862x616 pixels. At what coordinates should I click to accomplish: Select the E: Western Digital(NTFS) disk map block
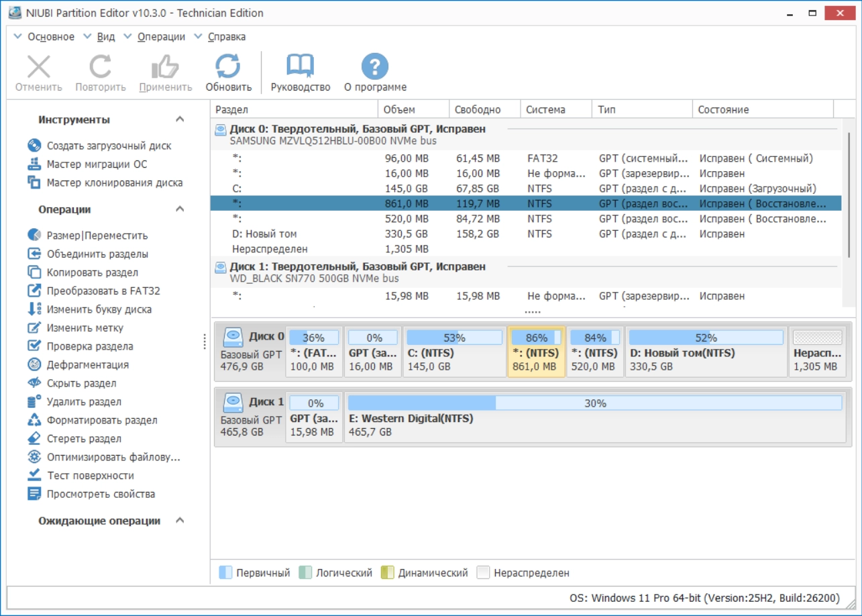595,417
